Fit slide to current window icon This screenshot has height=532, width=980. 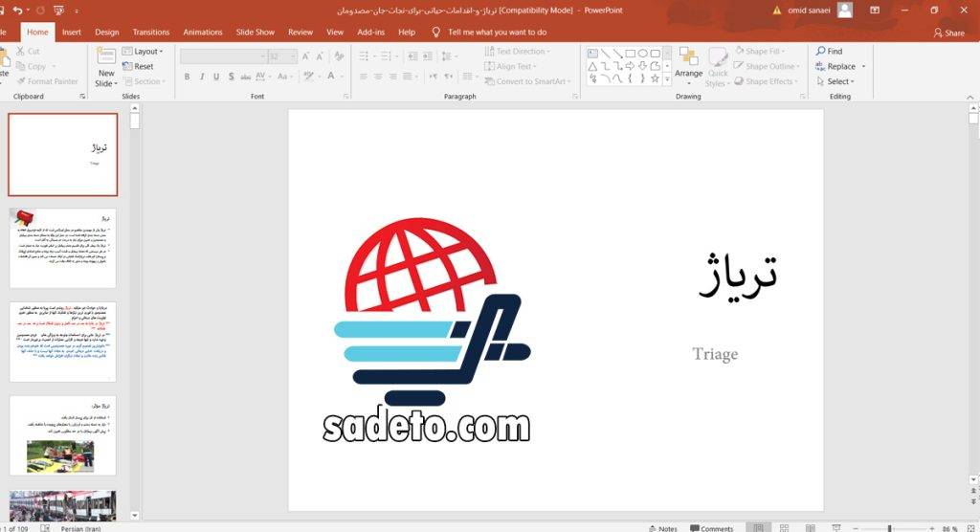972,528
